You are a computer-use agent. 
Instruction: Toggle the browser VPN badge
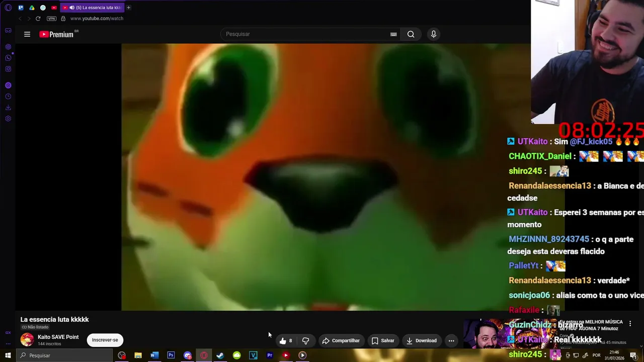(x=51, y=19)
